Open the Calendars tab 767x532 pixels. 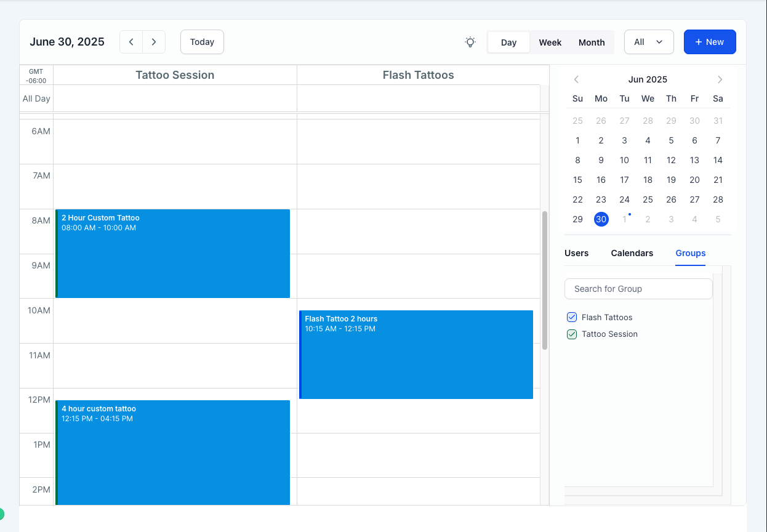tap(632, 253)
